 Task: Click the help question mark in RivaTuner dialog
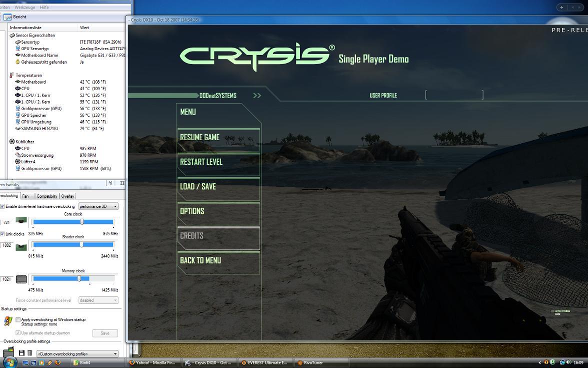pos(110,183)
